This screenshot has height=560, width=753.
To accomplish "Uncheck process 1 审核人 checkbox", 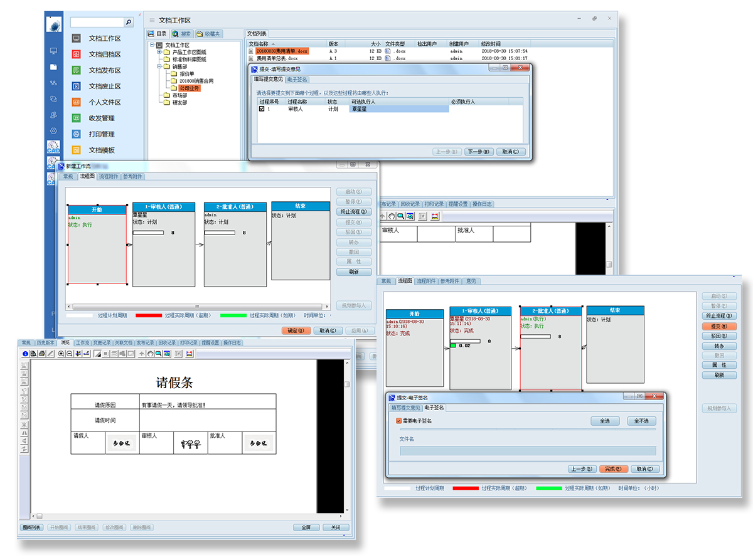I will (262, 109).
